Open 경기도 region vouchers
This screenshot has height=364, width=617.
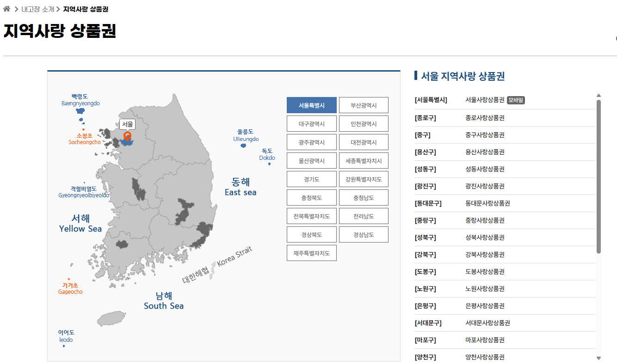point(312,179)
